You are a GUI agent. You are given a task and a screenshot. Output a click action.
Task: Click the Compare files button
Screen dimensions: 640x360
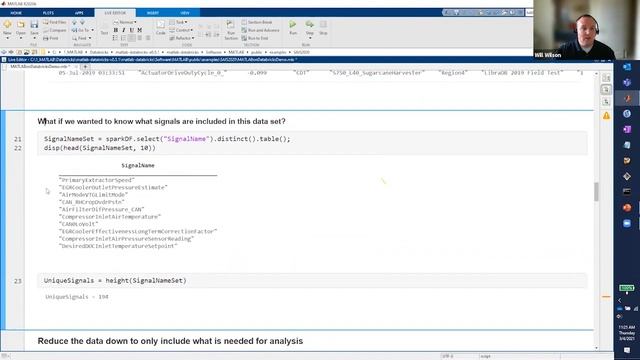(x=55, y=30)
